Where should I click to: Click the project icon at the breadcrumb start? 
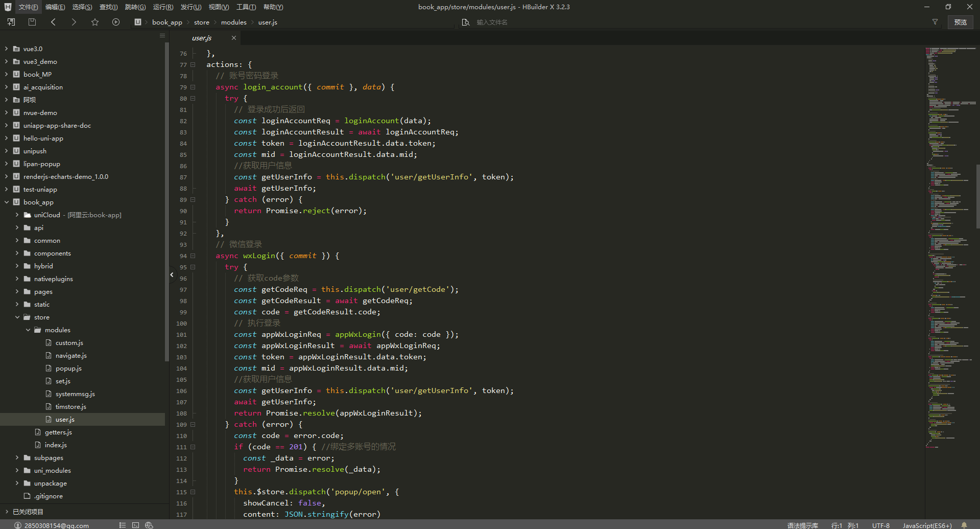pos(138,22)
